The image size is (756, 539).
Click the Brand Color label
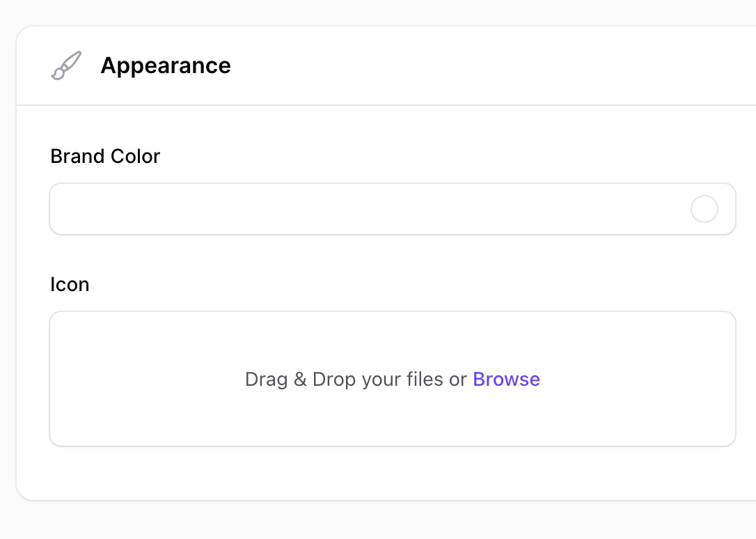click(105, 156)
